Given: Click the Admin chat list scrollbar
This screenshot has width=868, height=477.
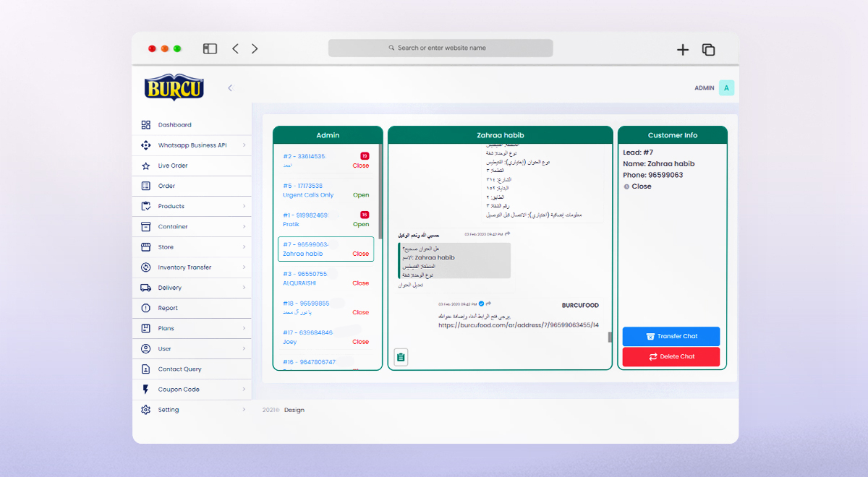Looking at the screenshot, I should point(380,188).
